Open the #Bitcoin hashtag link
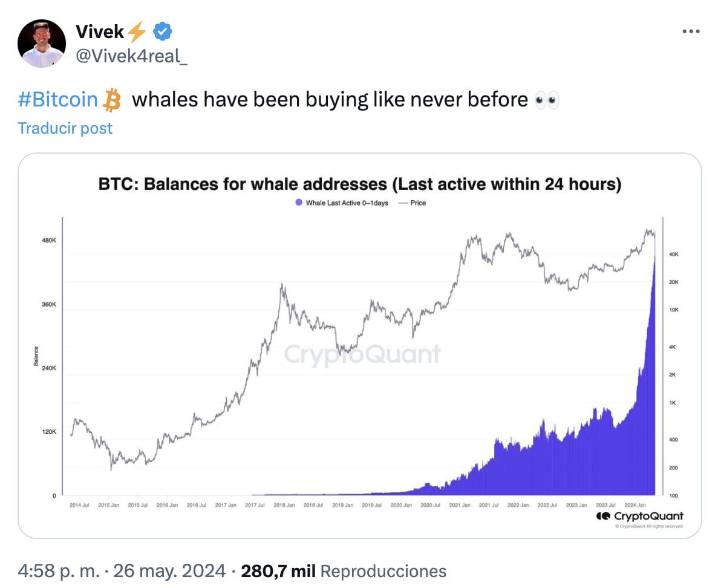 point(57,100)
